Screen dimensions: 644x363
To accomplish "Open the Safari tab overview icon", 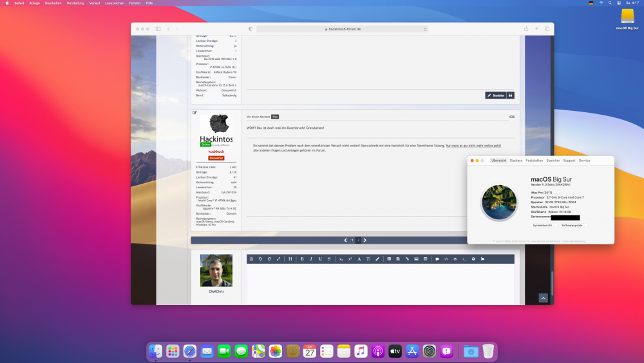I will coord(547,29).
